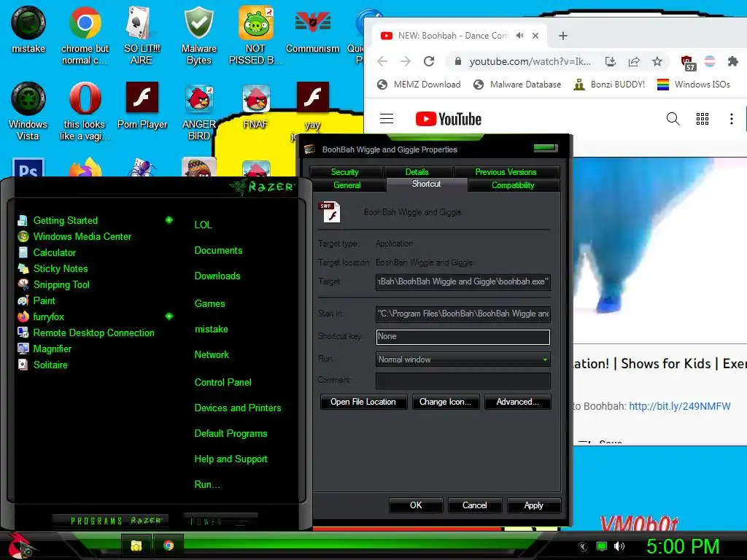Mute the tab via speaker icon
Viewport: 747px width, 560px height.
(x=519, y=36)
